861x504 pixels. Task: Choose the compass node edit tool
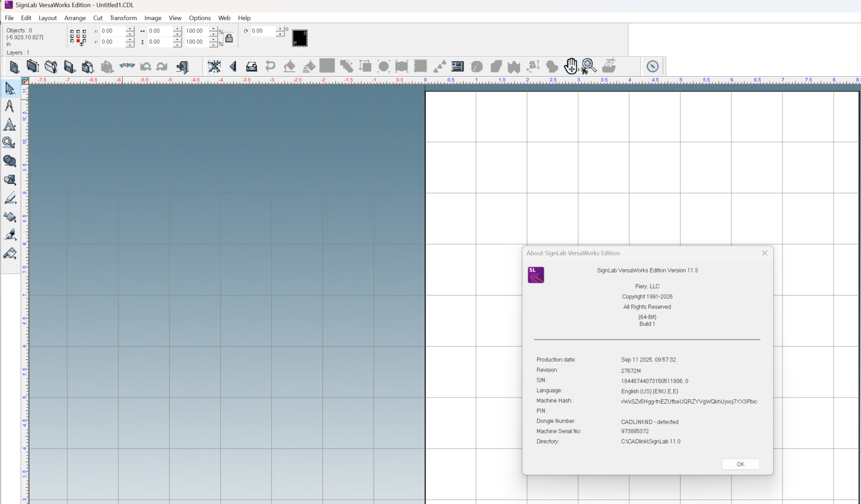(x=10, y=106)
